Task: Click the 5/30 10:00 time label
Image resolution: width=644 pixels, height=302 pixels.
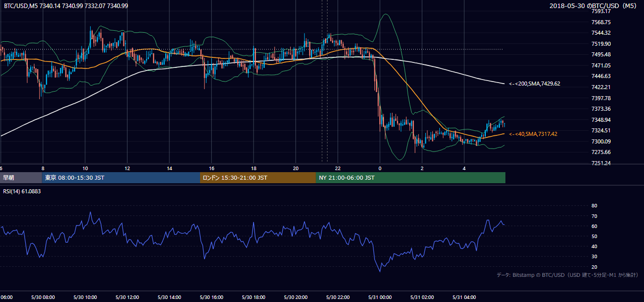Action: click(85, 297)
